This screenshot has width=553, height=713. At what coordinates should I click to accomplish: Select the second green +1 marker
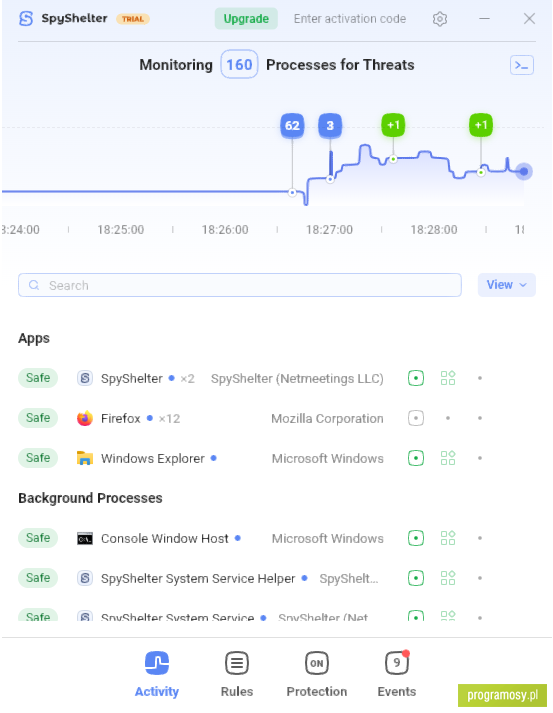pos(481,125)
